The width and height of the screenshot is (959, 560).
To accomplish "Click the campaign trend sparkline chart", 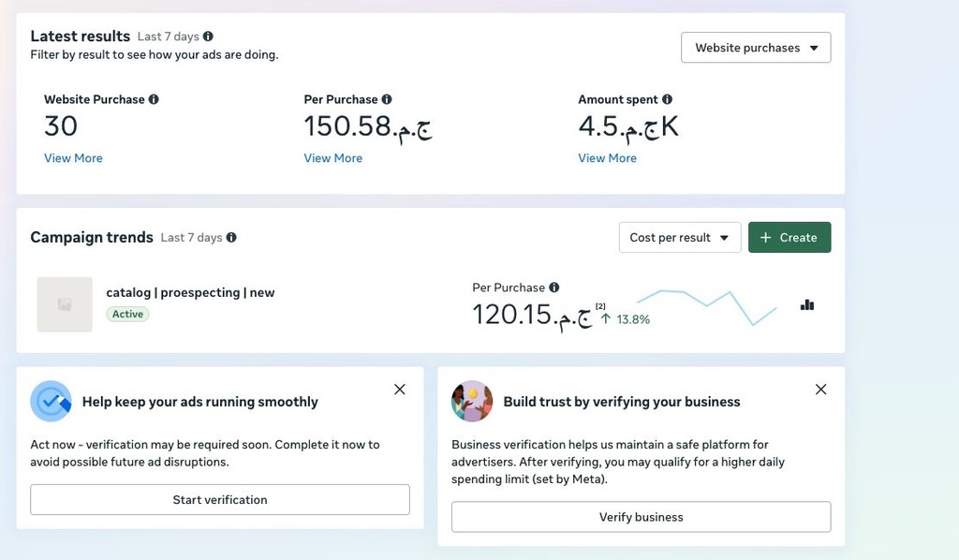I will tap(707, 306).
